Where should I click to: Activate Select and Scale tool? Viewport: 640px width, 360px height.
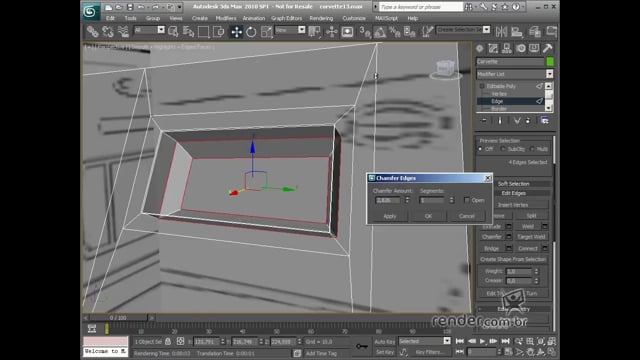(267, 31)
